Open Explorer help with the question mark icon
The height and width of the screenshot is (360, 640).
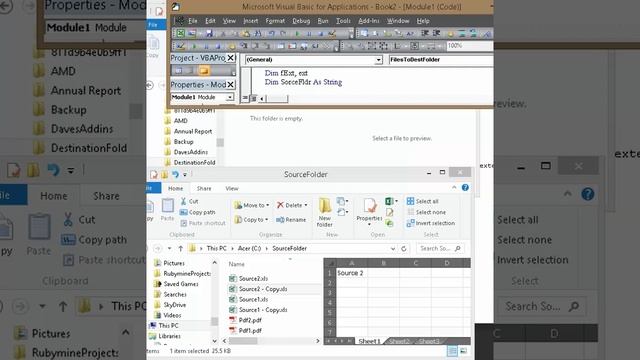(465, 187)
